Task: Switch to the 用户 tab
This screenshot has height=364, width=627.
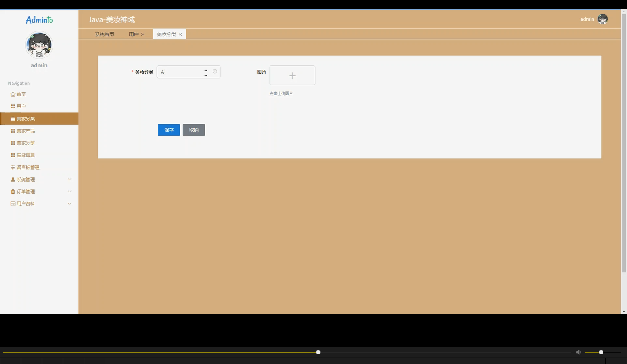Action: 133,34
